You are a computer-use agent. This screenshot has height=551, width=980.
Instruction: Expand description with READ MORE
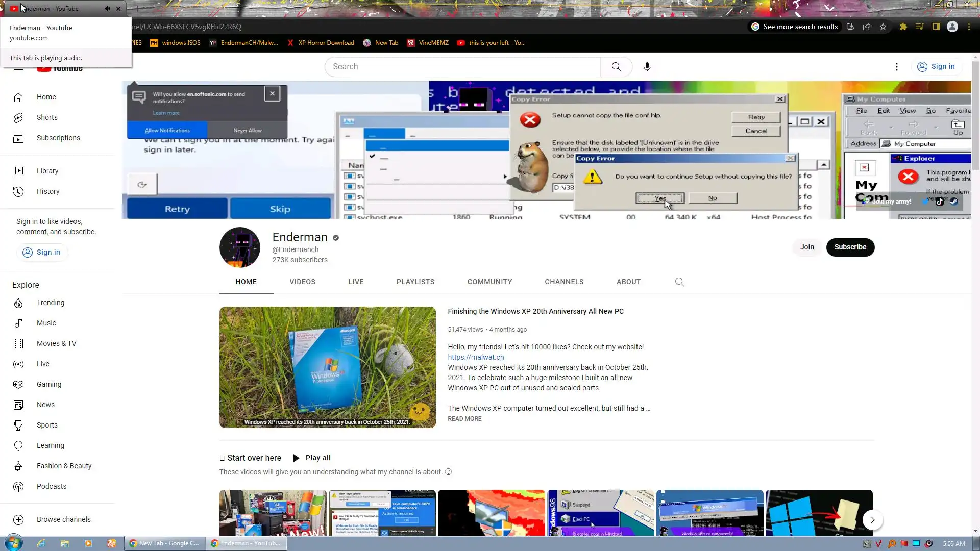[x=464, y=419]
